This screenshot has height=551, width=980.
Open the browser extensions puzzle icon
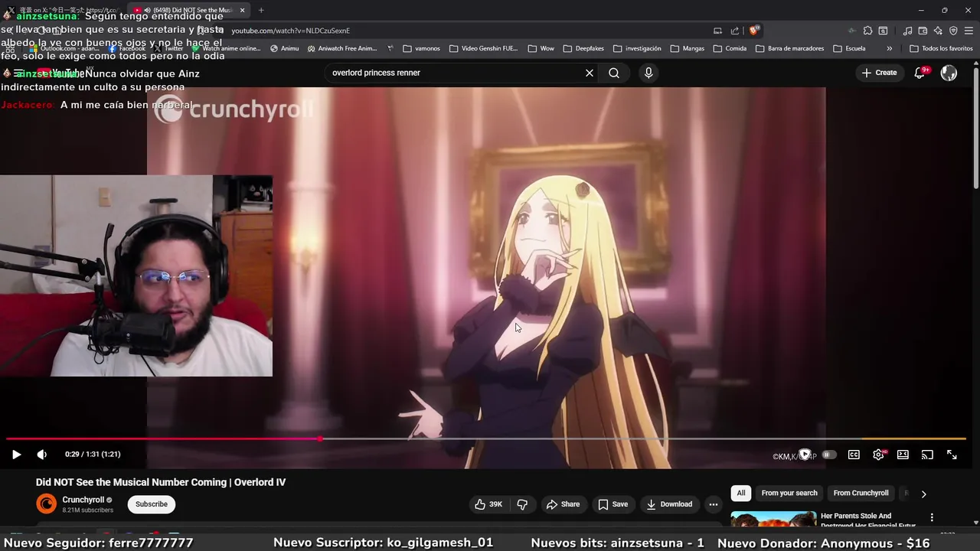click(x=867, y=31)
